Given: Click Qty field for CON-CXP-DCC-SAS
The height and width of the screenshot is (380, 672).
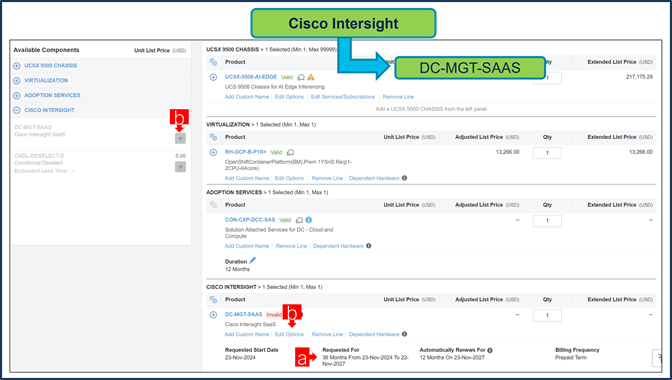Looking at the screenshot, I should (547, 221).
